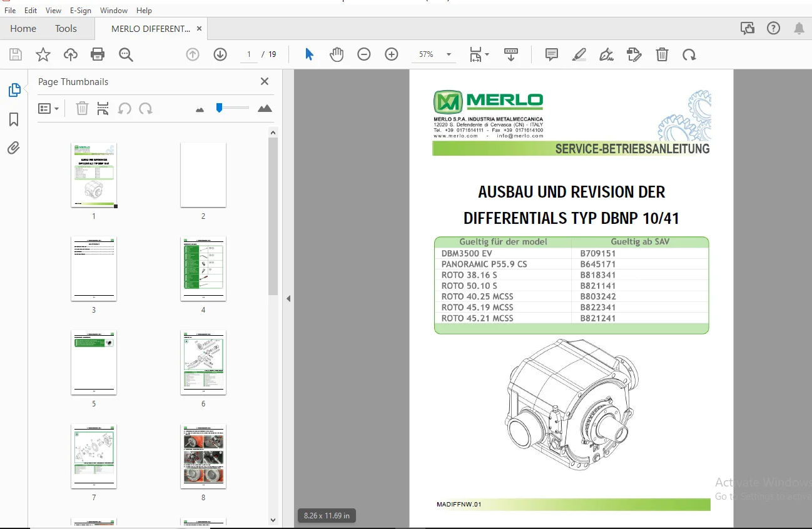
Task: Rotate thumbnail pages clockwise
Action: click(146, 108)
